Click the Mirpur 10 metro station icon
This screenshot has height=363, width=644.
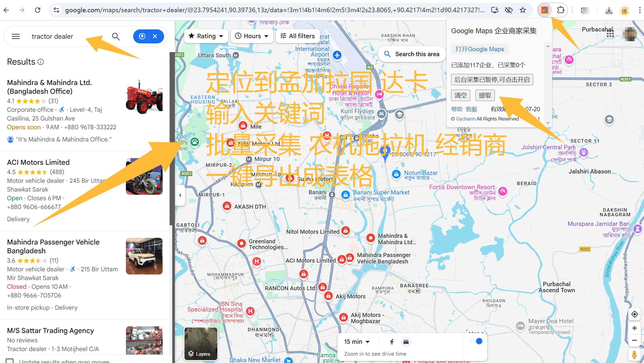click(x=249, y=159)
